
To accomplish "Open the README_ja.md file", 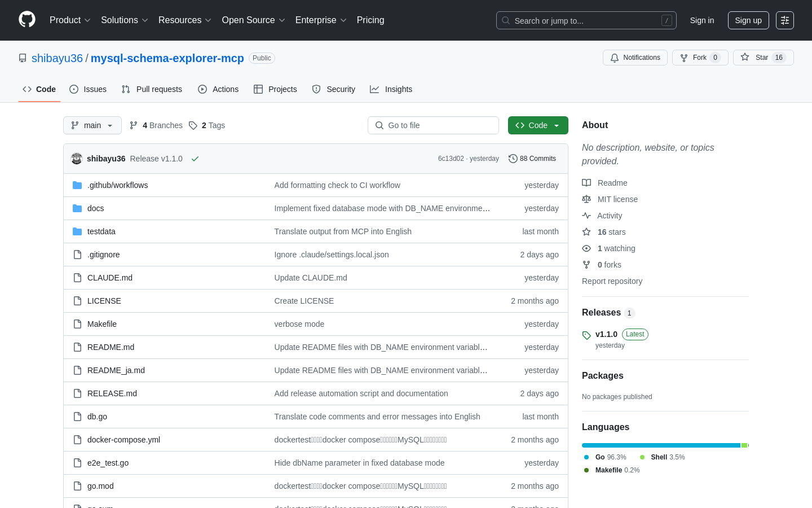I will click(116, 370).
